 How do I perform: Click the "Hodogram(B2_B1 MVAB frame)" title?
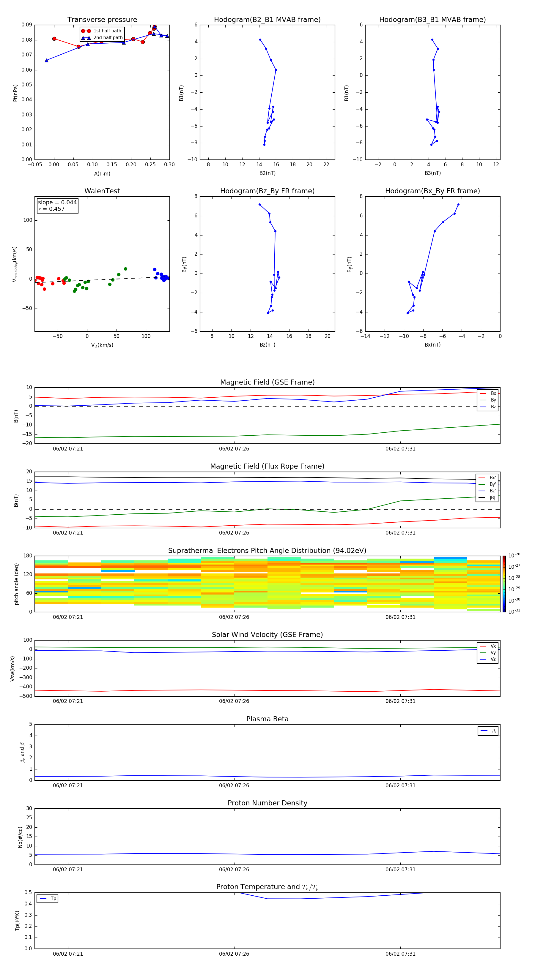tap(267, 20)
